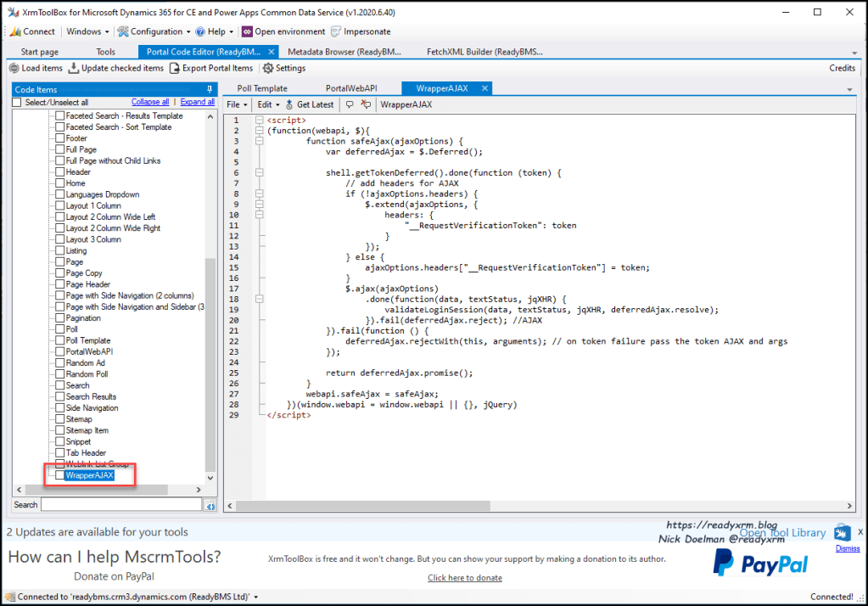This screenshot has height=606, width=868.
Task: Click the Load items icon
Action: [14, 68]
